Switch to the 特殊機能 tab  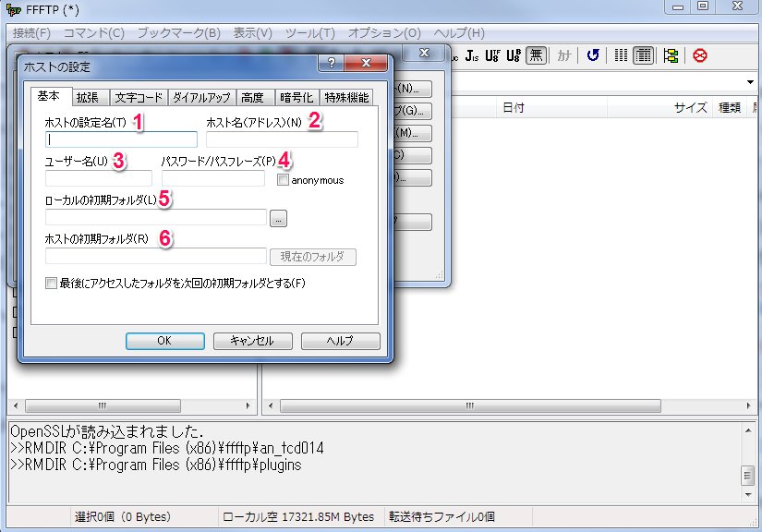click(x=346, y=98)
